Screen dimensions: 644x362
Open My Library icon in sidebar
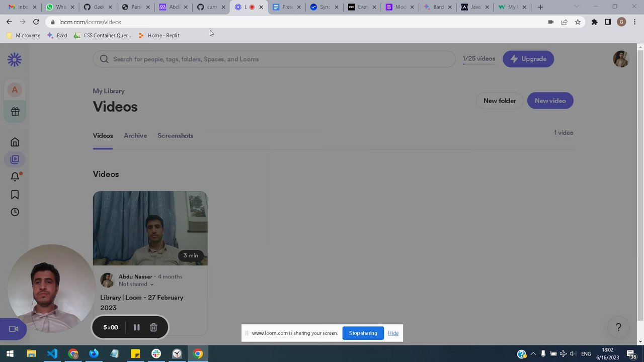(15, 159)
